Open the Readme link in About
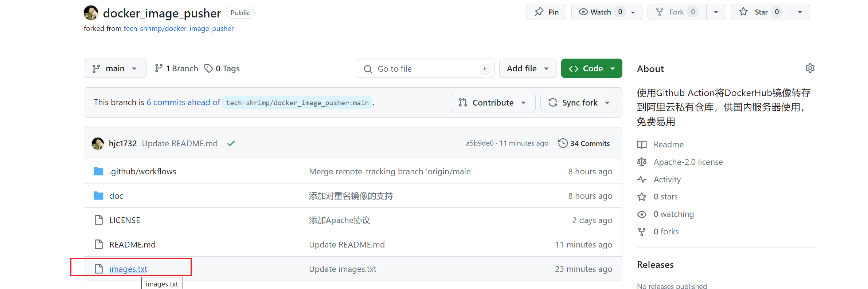This screenshot has height=289, width=868. 668,144
